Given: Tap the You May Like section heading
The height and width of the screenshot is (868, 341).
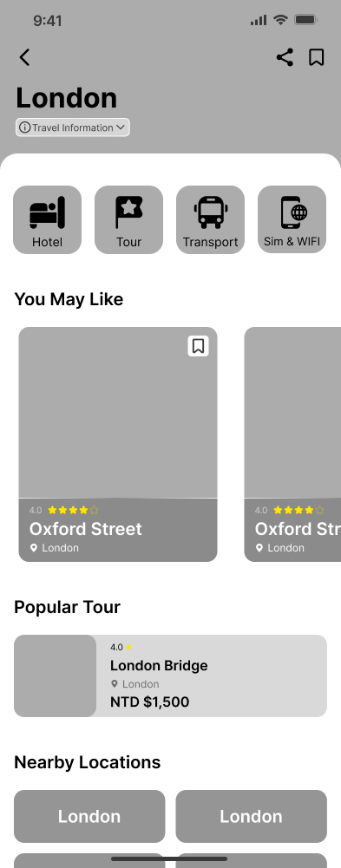Looking at the screenshot, I should (69, 299).
